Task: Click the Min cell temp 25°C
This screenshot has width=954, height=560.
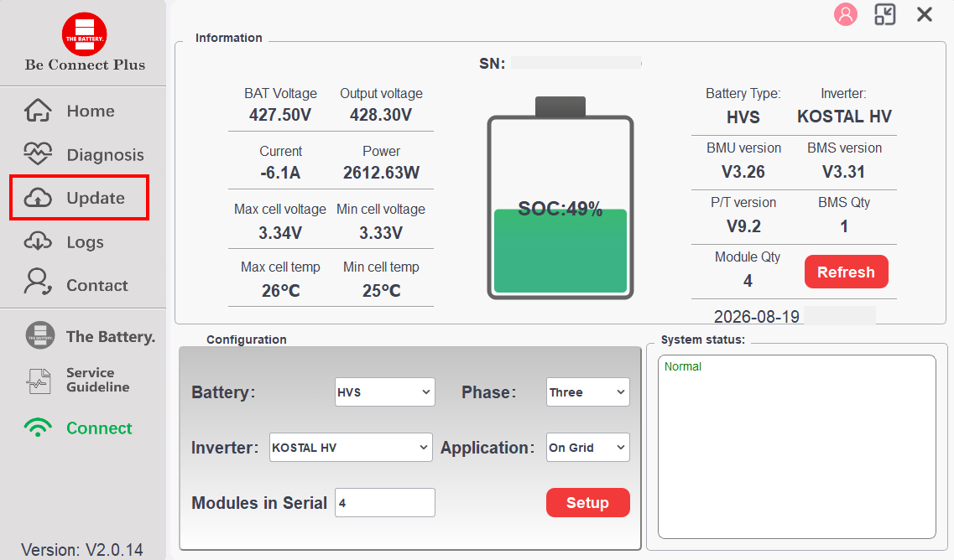Action: (x=381, y=291)
